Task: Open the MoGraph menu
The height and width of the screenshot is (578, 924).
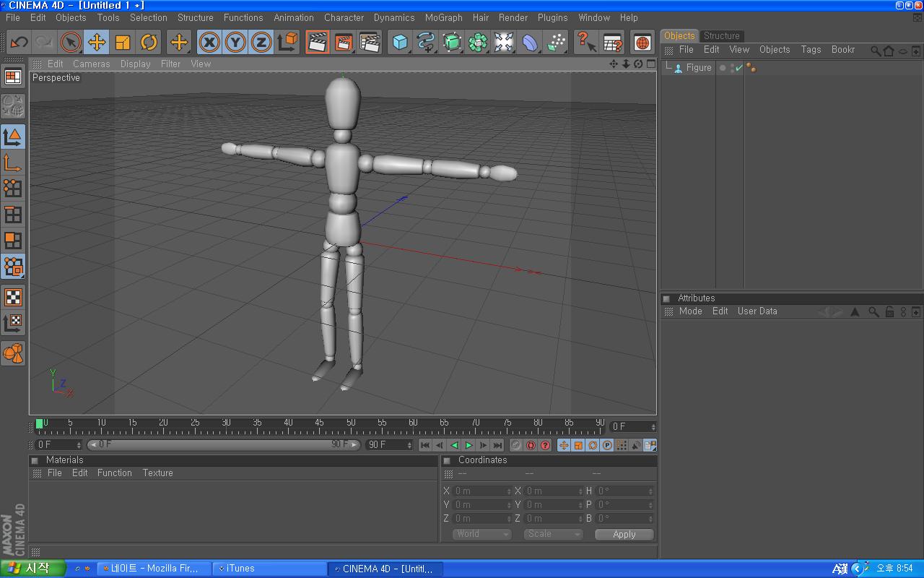Action: click(x=443, y=17)
